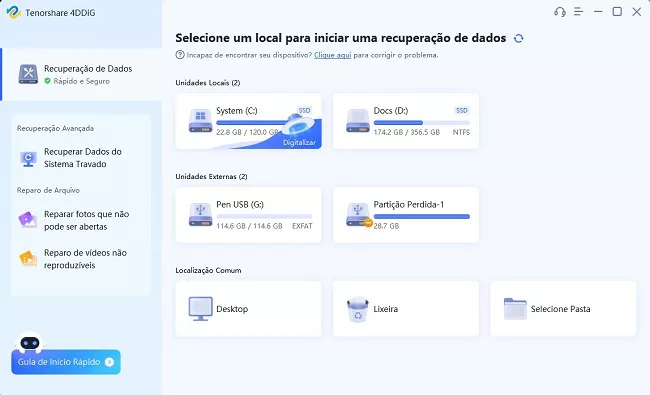The height and width of the screenshot is (395, 650).
Task: Click the Recuperação de Dados tool icon
Action: pos(28,74)
